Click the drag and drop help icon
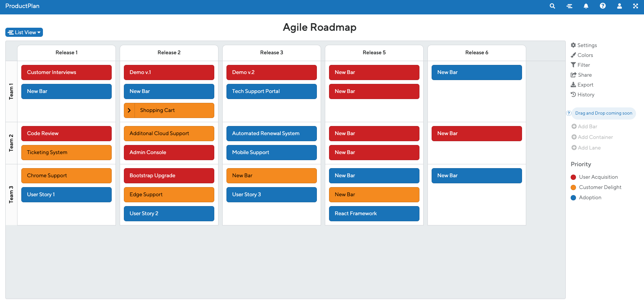This screenshot has height=304, width=644. [569, 113]
